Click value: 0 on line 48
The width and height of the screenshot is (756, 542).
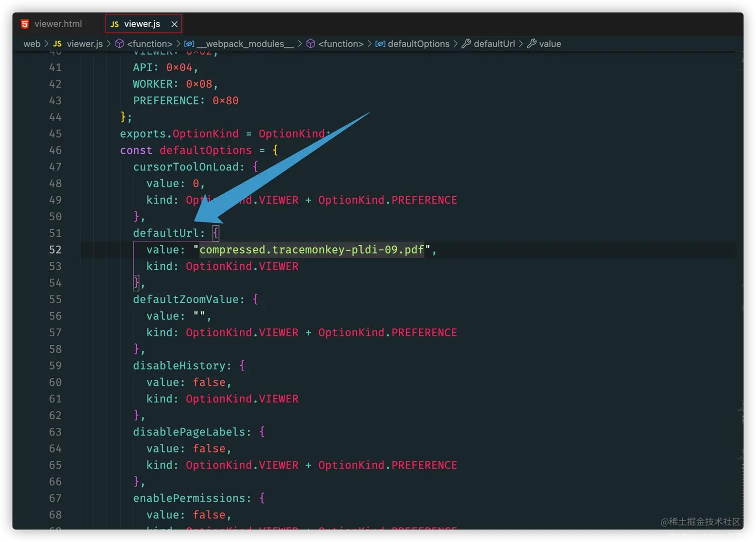tap(172, 184)
